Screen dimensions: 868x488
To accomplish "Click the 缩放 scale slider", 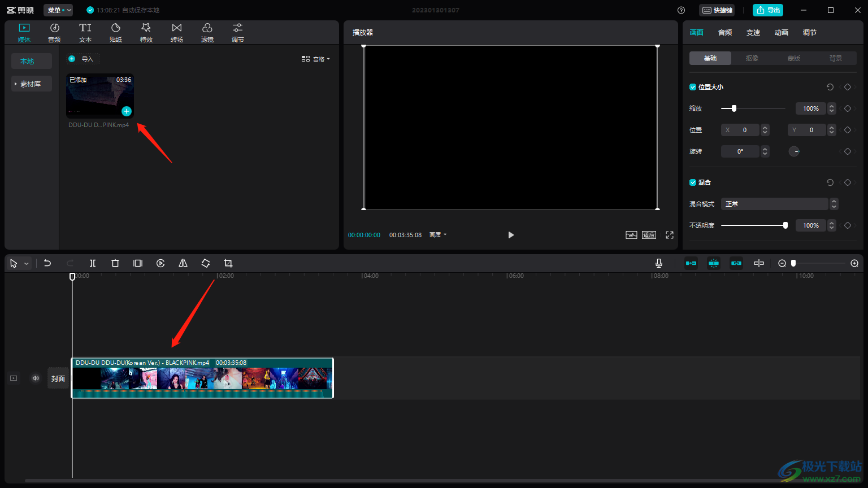I will (x=753, y=108).
